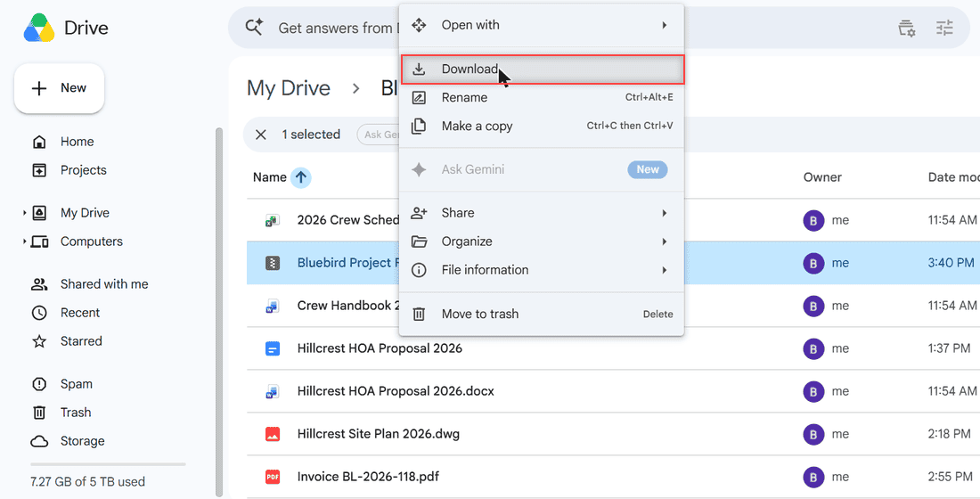This screenshot has width=980, height=499.
Task: Open advanced search sliders icon
Action: [x=944, y=29]
